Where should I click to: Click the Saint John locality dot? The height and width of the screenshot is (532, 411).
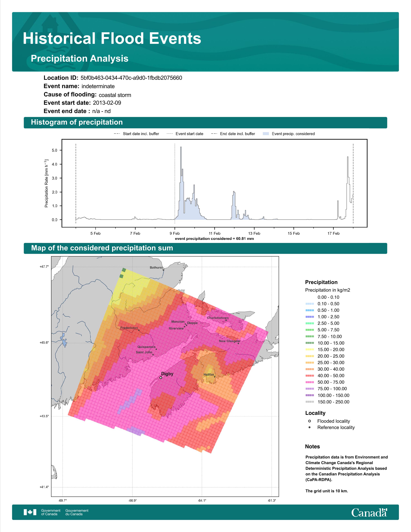153,354
